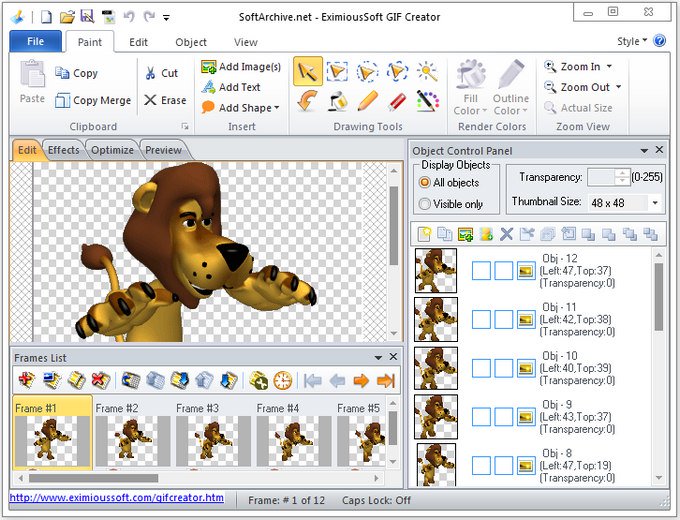Expand the Add Shape dropdown
Viewport: 680px width, 520px height.
pyautogui.click(x=277, y=108)
